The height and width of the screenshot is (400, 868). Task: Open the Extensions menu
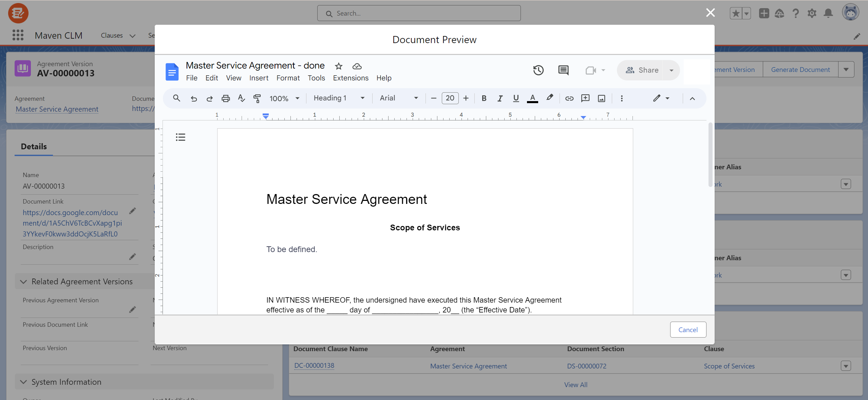coord(350,78)
